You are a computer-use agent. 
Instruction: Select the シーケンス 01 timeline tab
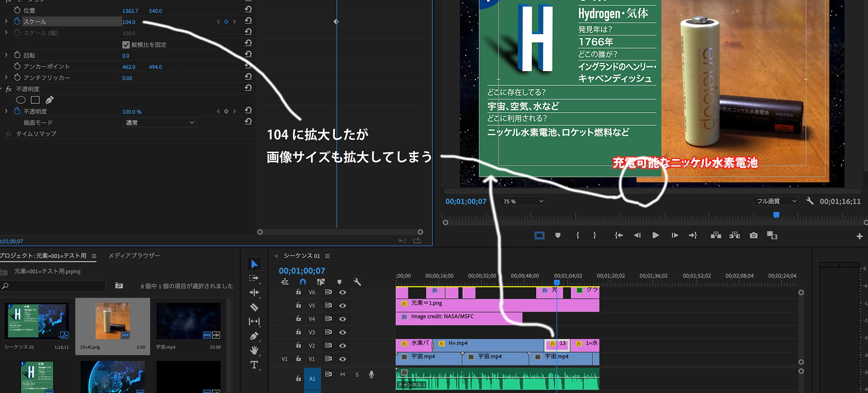[302, 255]
